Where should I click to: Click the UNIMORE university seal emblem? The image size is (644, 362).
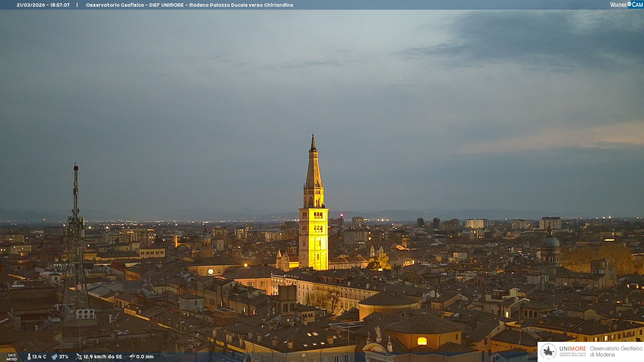(x=548, y=351)
